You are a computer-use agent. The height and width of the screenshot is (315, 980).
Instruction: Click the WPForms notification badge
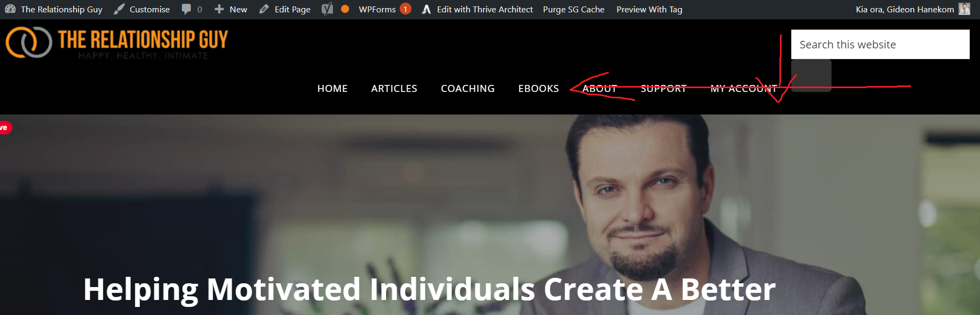[x=406, y=9]
